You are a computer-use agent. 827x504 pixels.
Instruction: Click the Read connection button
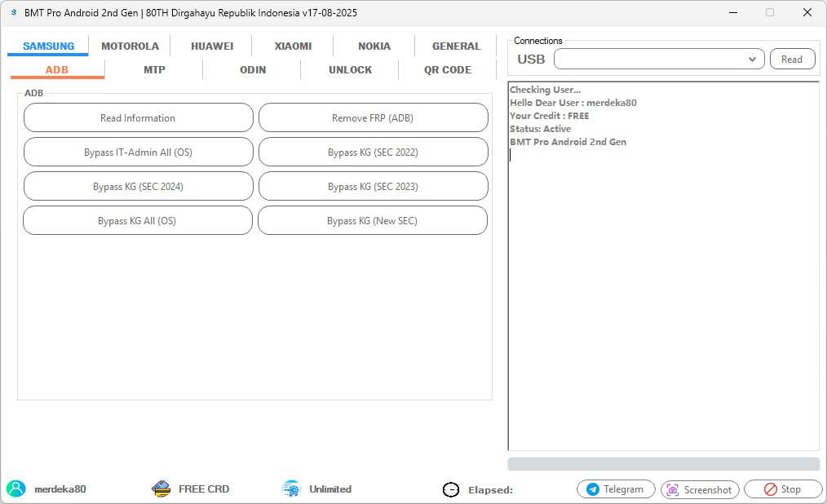(x=792, y=59)
